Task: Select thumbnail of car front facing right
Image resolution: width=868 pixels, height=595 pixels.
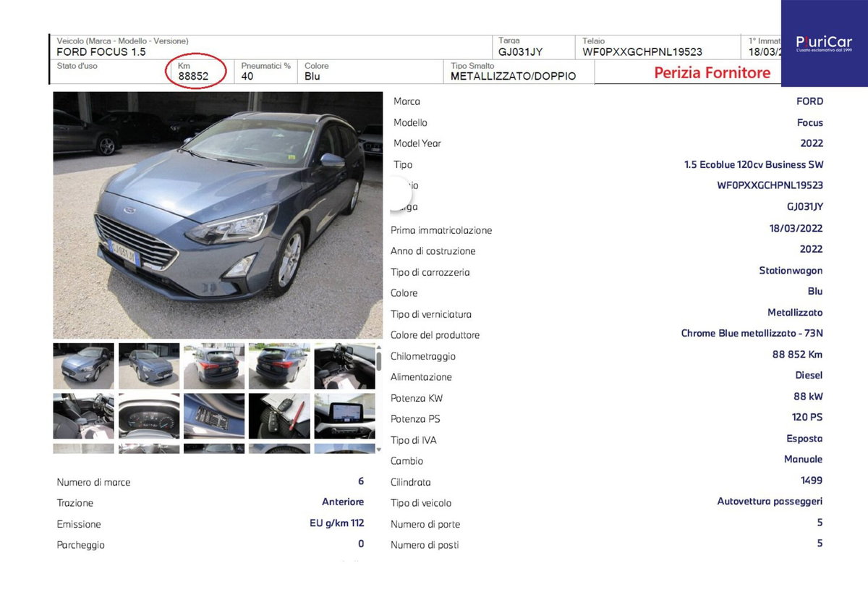Action: 149,366
